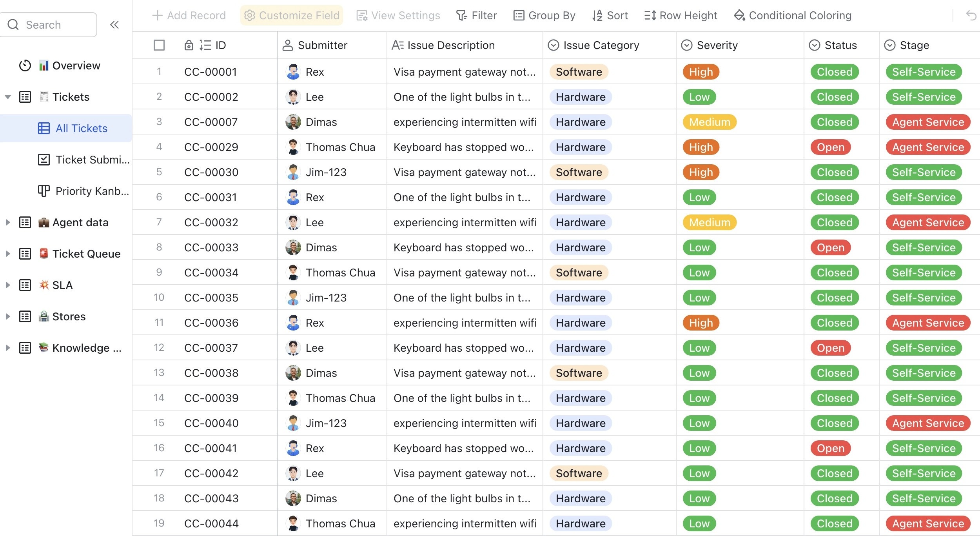
Task: Open Overview dashboard in sidebar
Action: click(x=76, y=65)
